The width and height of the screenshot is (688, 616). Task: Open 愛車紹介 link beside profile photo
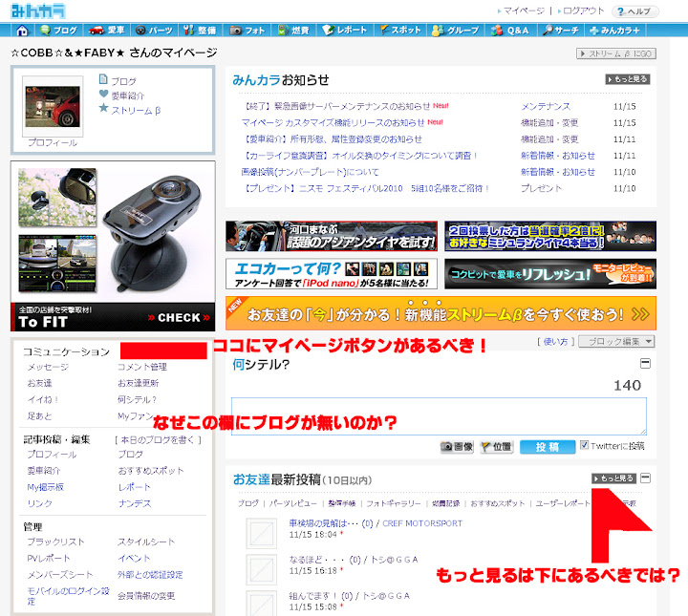[127, 96]
